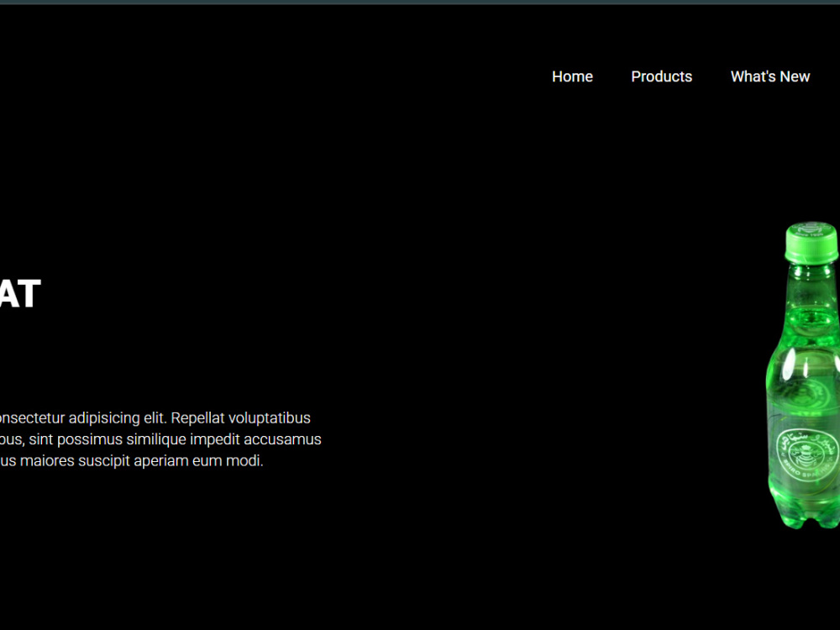Click the green bottle product image
The width and height of the screenshot is (840, 630).
pyautogui.click(x=803, y=375)
